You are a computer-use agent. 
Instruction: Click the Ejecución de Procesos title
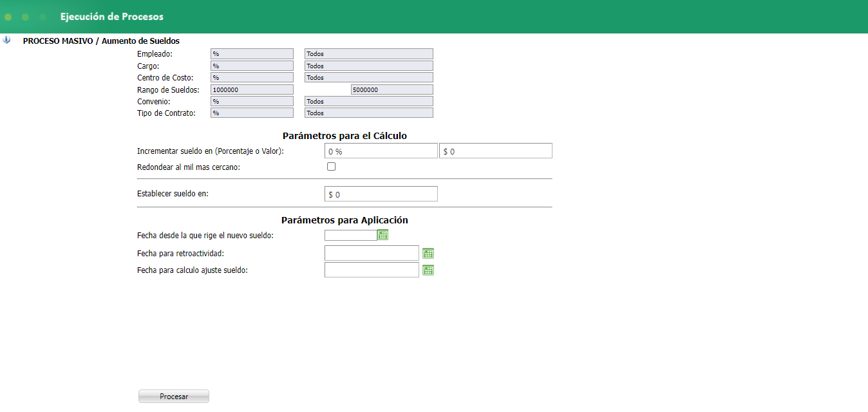coord(112,17)
